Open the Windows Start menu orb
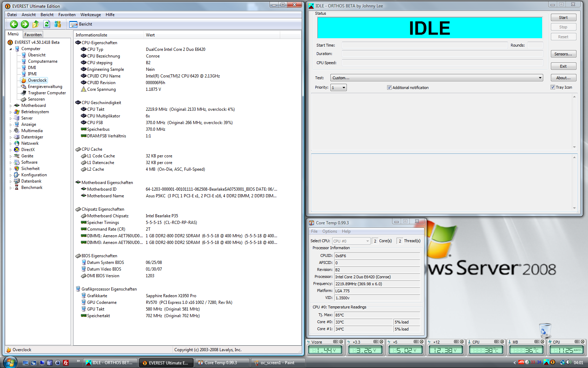Screen dimensions: 588x368 10,362
